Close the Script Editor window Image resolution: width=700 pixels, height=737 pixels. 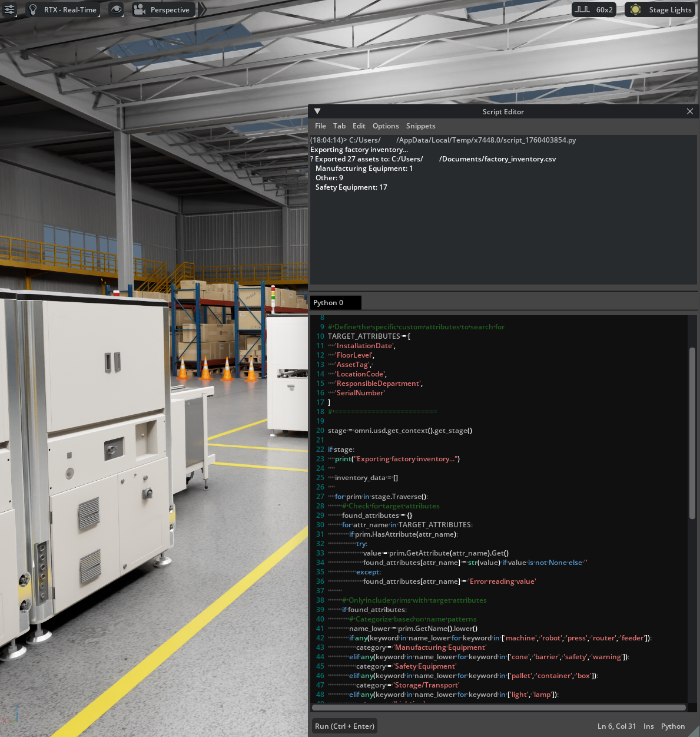[690, 111]
